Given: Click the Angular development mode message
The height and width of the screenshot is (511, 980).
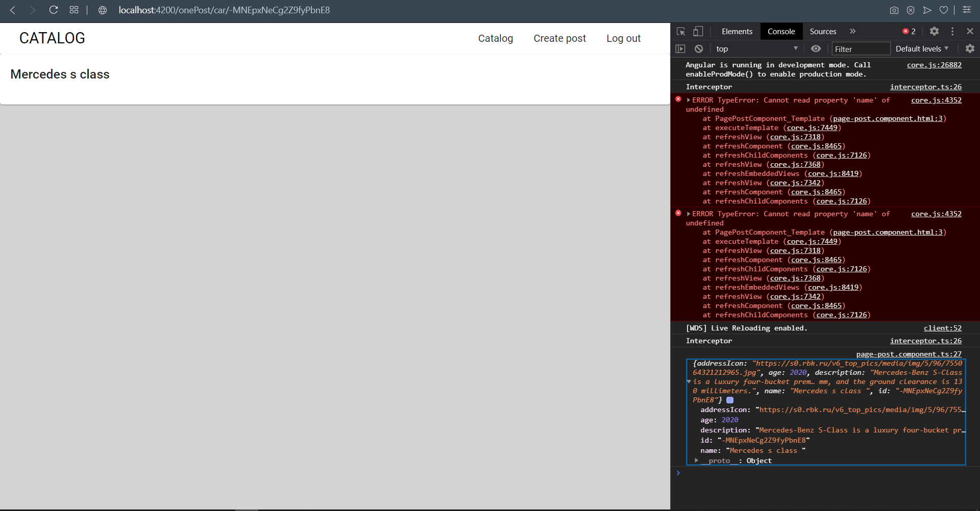Looking at the screenshot, I should [778, 69].
